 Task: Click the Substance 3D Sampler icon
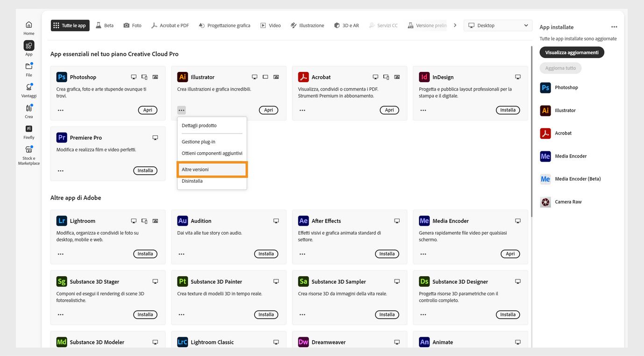(x=304, y=282)
